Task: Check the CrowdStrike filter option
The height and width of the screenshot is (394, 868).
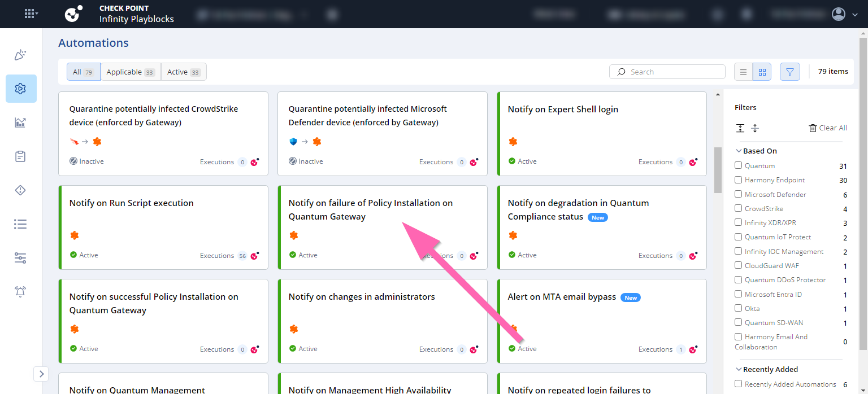Action: tap(738, 208)
